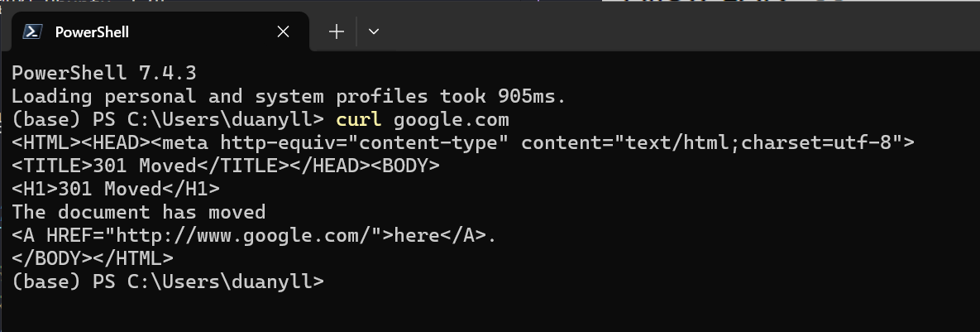Click the "Loading personal and system profiles" line
The height and width of the screenshot is (332, 980).
(x=288, y=96)
